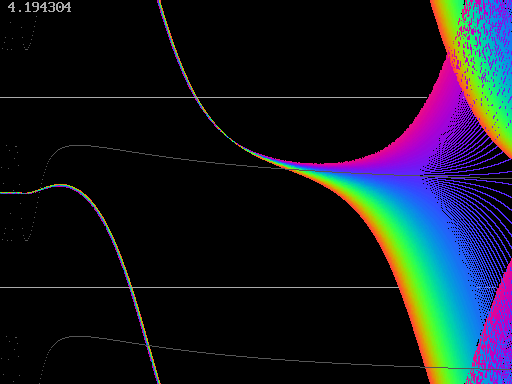Click the speckled multicolor region in top-right corner
This screenshot has width=512, height=384.
pyautogui.click(x=483, y=50)
